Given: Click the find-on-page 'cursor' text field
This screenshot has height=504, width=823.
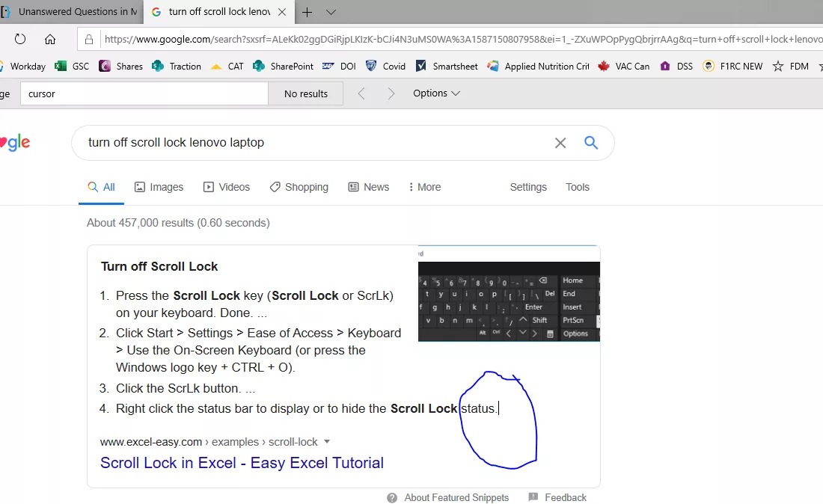Looking at the screenshot, I should (x=144, y=94).
